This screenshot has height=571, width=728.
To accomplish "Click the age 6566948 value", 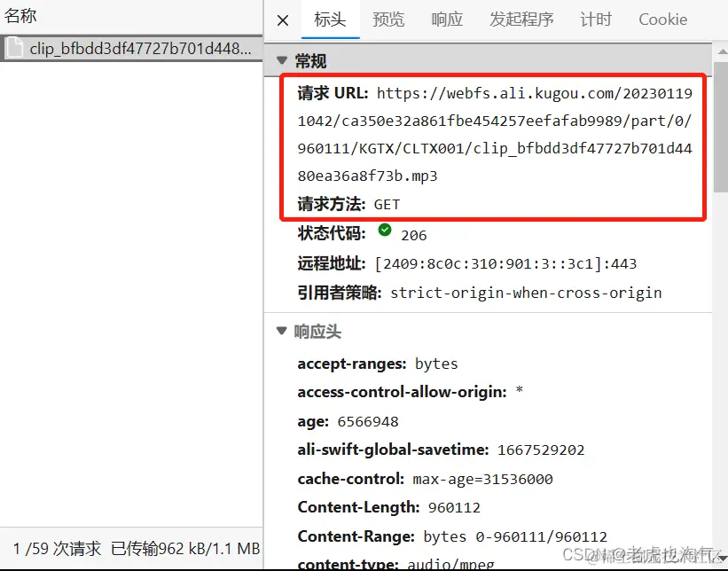I will 368,421.
